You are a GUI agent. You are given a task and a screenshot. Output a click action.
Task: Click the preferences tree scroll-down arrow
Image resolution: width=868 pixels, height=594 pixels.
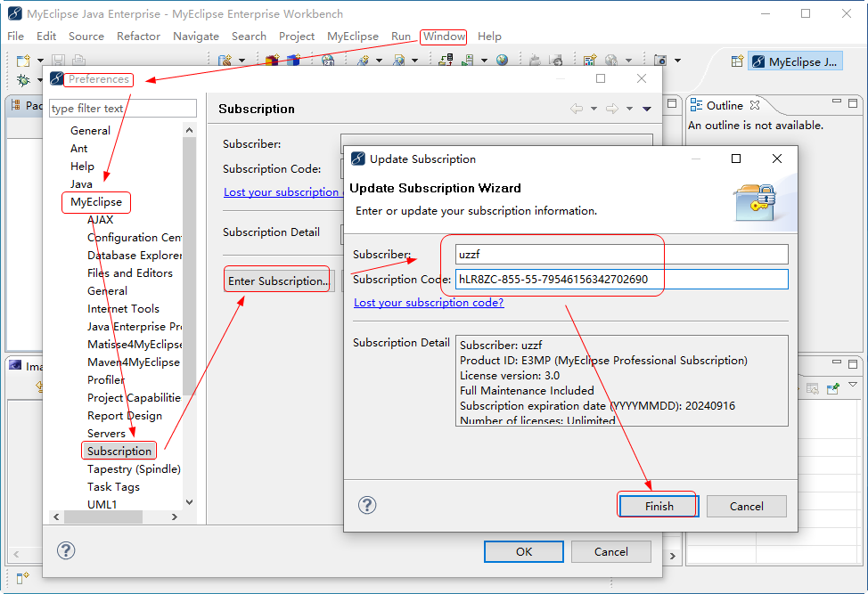click(x=189, y=502)
